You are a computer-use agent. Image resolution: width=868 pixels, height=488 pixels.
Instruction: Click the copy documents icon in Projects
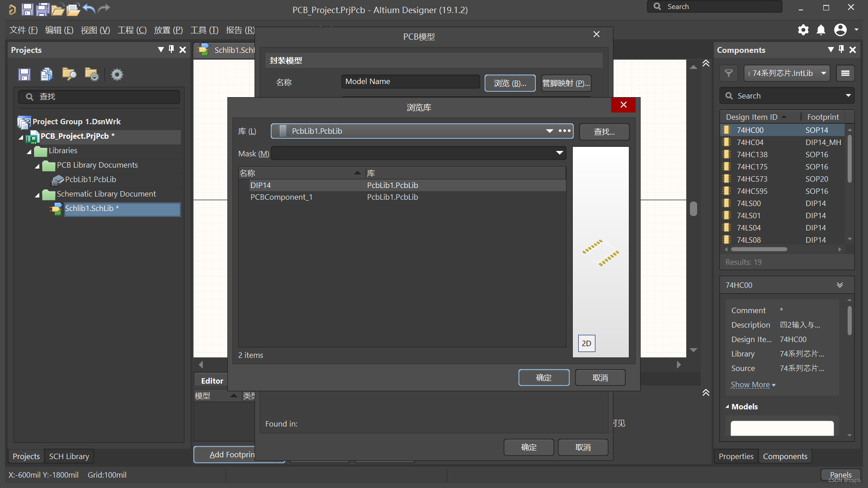[47, 74]
